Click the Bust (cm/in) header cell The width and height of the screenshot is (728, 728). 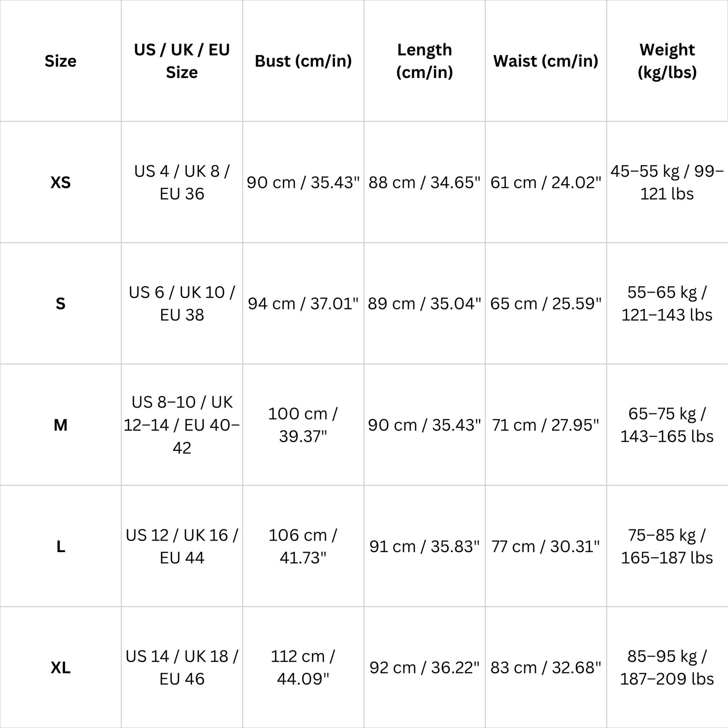(x=303, y=61)
